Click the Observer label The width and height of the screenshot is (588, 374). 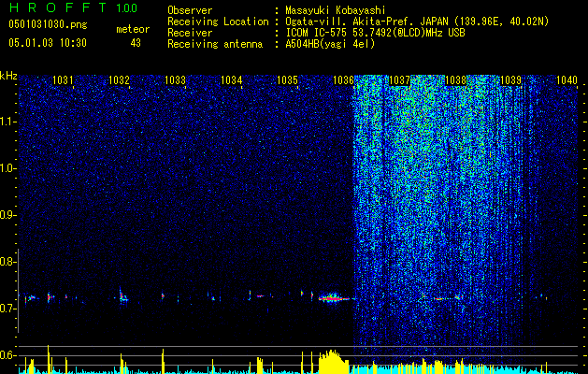190,10
